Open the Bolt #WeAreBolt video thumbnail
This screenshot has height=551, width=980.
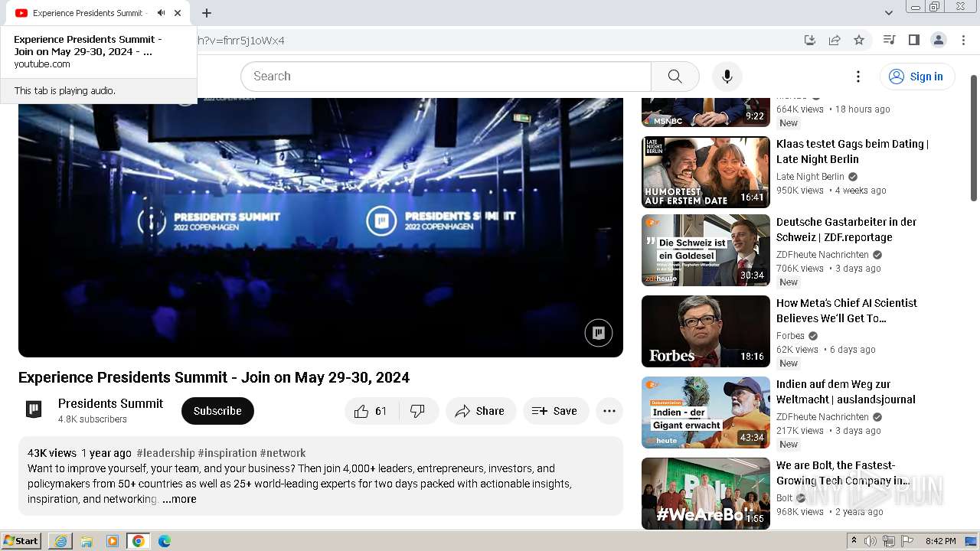tap(706, 494)
